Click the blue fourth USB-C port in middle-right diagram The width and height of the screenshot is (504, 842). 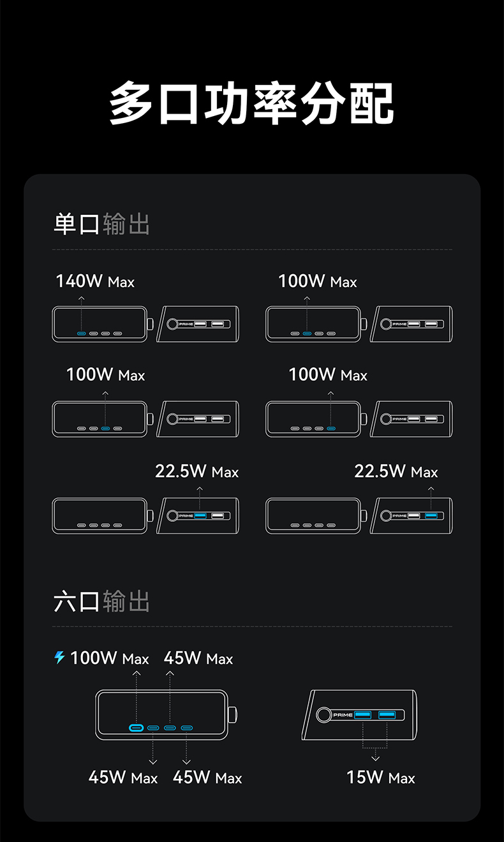click(x=330, y=429)
